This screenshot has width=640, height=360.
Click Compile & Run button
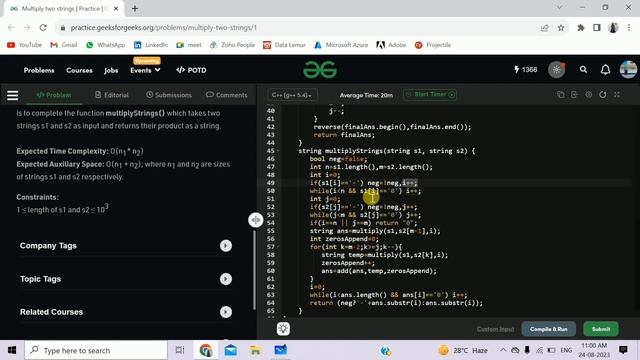[549, 329]
